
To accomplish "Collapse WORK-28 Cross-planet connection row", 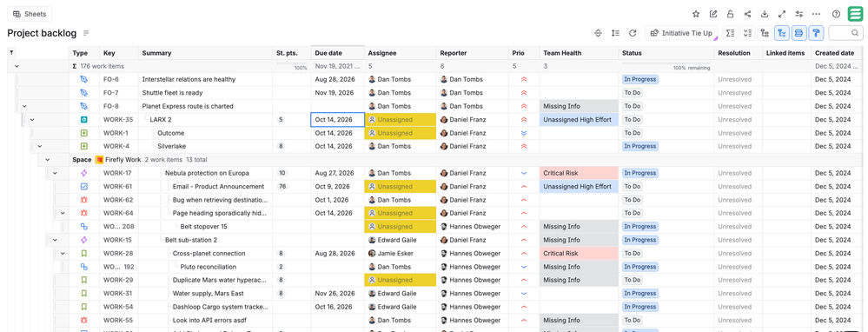I will point(63,254).
